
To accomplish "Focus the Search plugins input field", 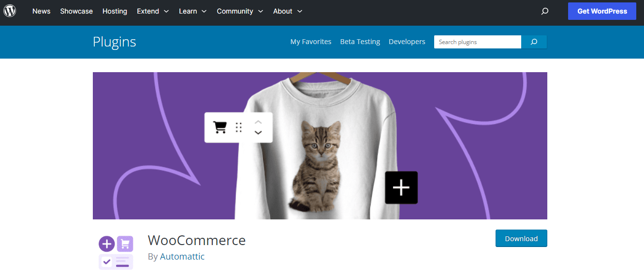I will pyautogui.click(x=478, y=42).
